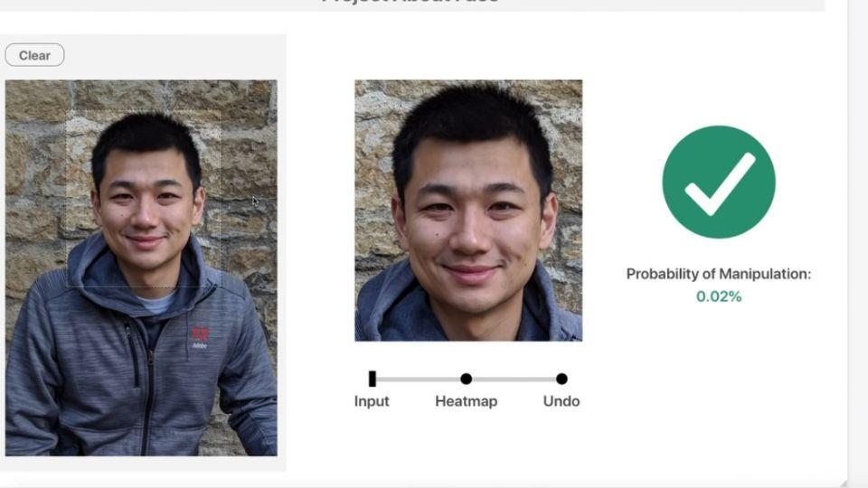Click the Probability of Manipulation text

pos(719,274)
